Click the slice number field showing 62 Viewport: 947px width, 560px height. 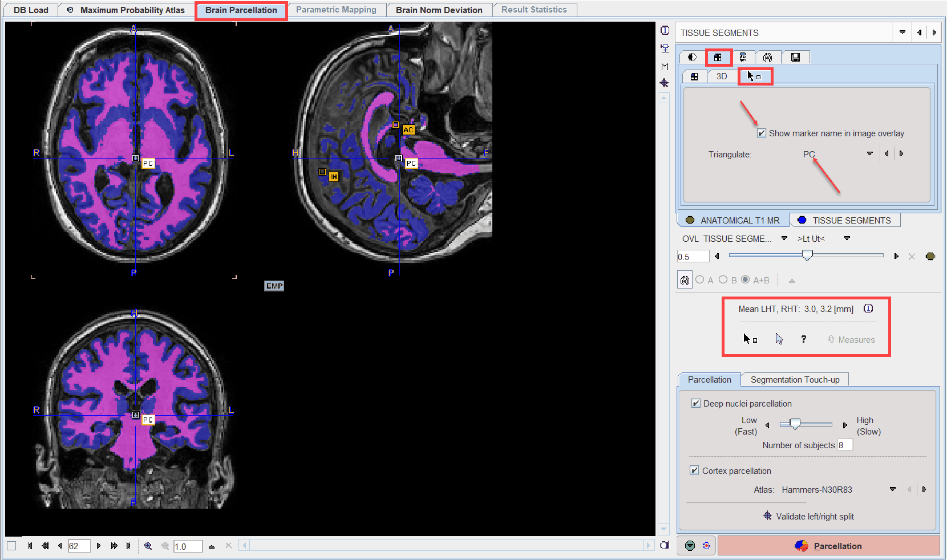point(79,546)
